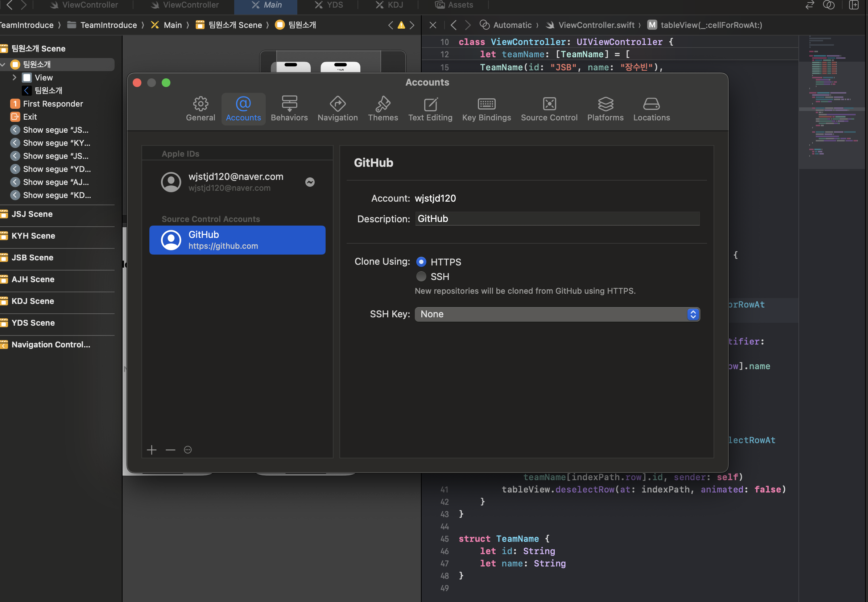Open the Source Control preferences pane
The height and width of the screenshot is (602, 868).
click(x=549, y=109)
